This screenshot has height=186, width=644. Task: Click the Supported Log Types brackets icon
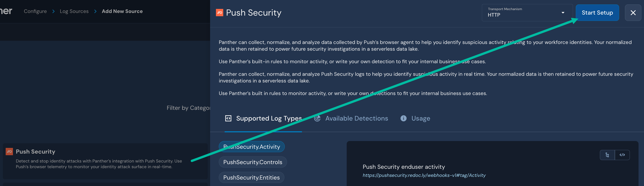228,118
